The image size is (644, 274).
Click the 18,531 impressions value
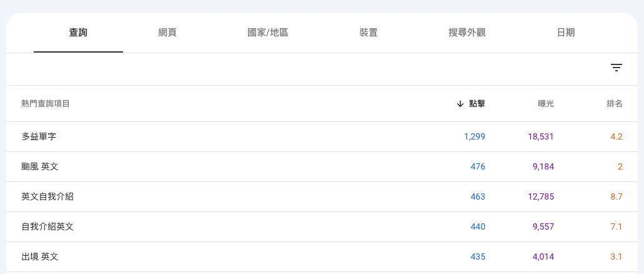pos(540,136)
